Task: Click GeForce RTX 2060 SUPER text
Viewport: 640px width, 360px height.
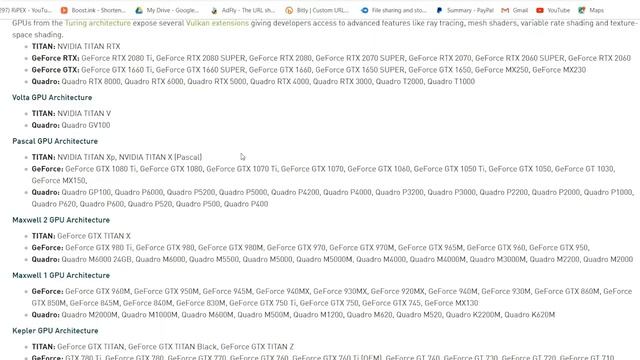Action: click(520, 58)
